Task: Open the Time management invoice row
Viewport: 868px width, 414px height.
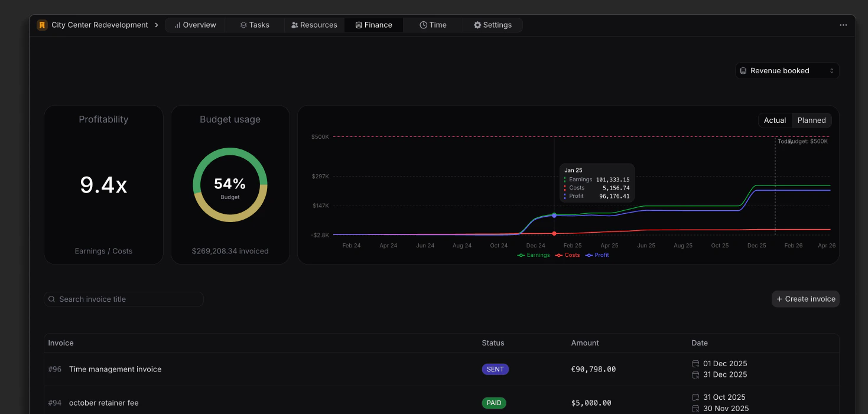Action: click(441, 369)
